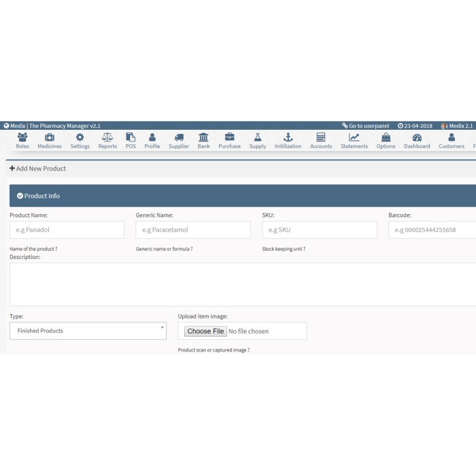Open the Profile menu item
This screenshot has height=476, width=476.
[x=152, y=141]
